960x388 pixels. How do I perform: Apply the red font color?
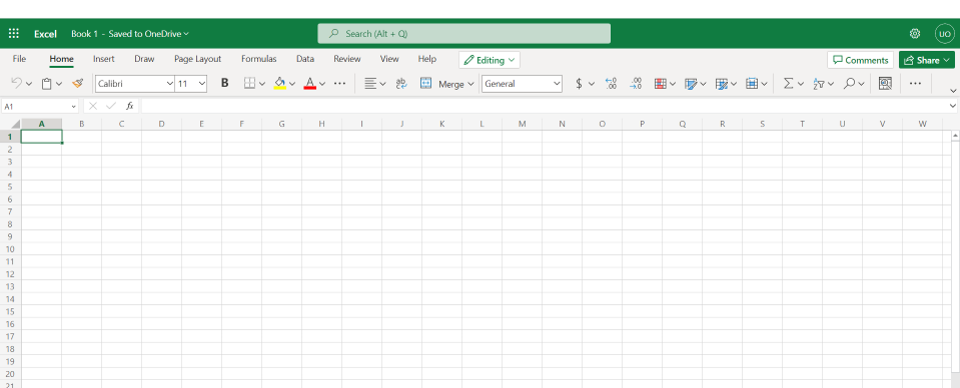pyautogui.click(x=310, y=84)
